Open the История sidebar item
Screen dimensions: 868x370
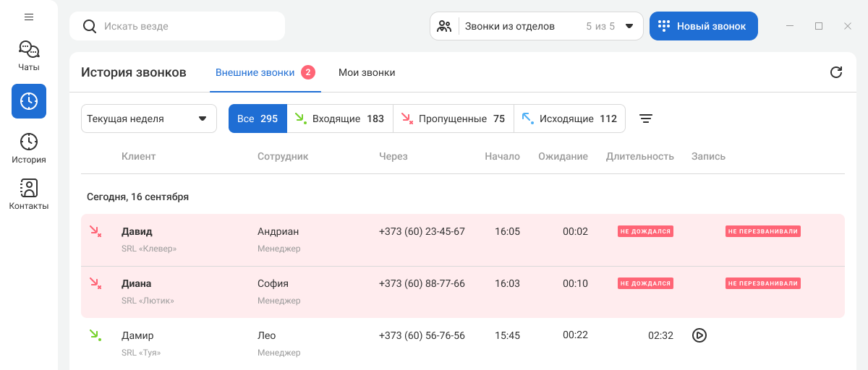29,148
